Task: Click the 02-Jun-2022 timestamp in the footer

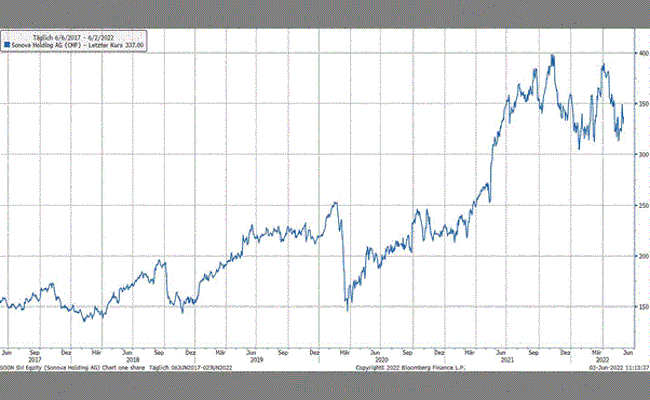Action: [619, 368]
